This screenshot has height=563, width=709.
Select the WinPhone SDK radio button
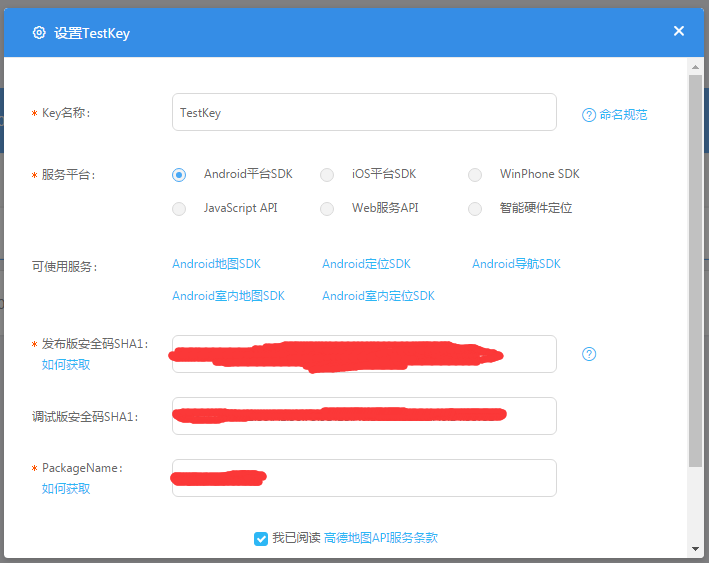coord(475,175)
